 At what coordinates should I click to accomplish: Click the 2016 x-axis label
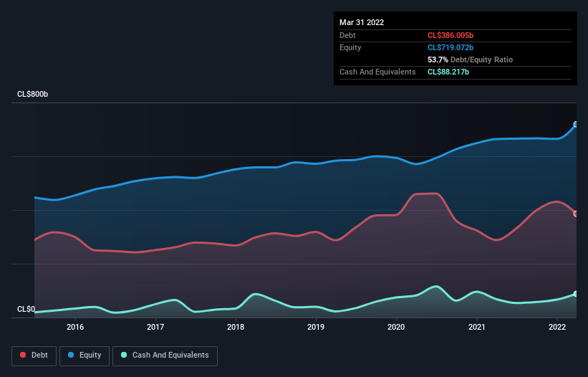tap(75, 327)
